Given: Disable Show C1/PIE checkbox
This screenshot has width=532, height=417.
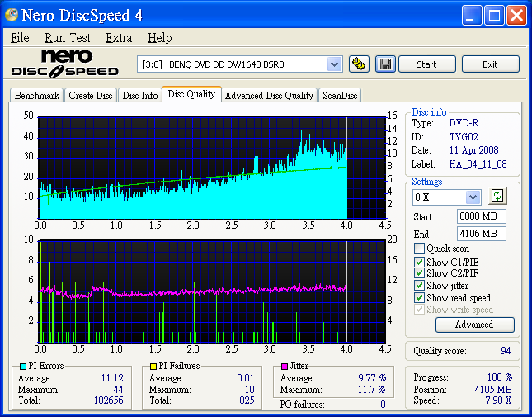Looking at the screenshot, I should coord(419,262).
